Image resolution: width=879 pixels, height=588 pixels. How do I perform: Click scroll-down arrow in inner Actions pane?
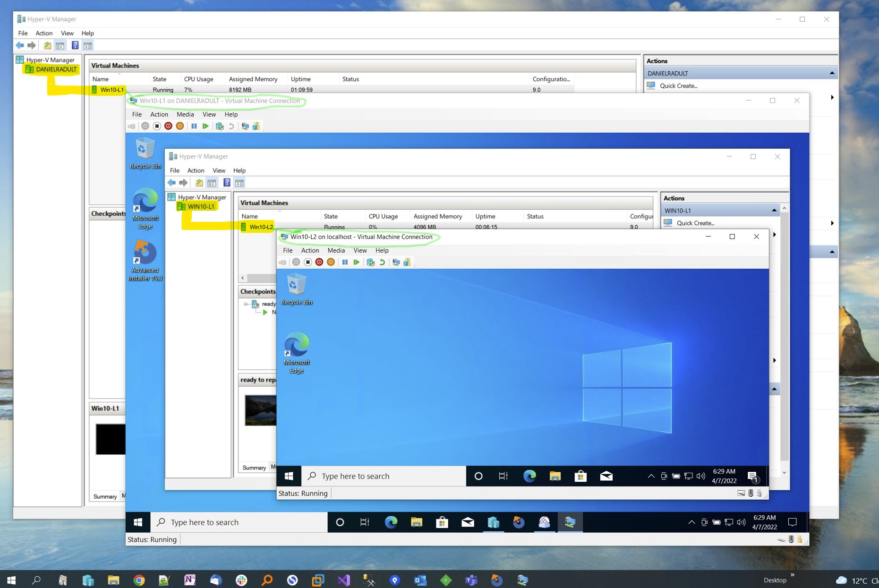click(x=784, y=473)
